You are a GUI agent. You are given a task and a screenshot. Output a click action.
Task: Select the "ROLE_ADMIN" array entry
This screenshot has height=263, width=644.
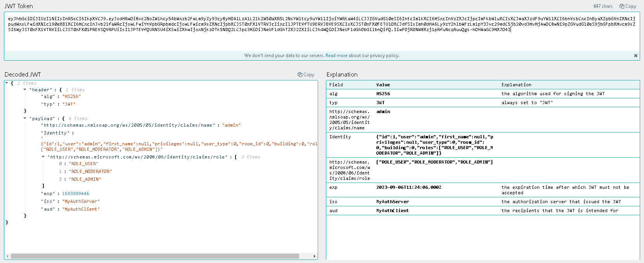(85, 179)
